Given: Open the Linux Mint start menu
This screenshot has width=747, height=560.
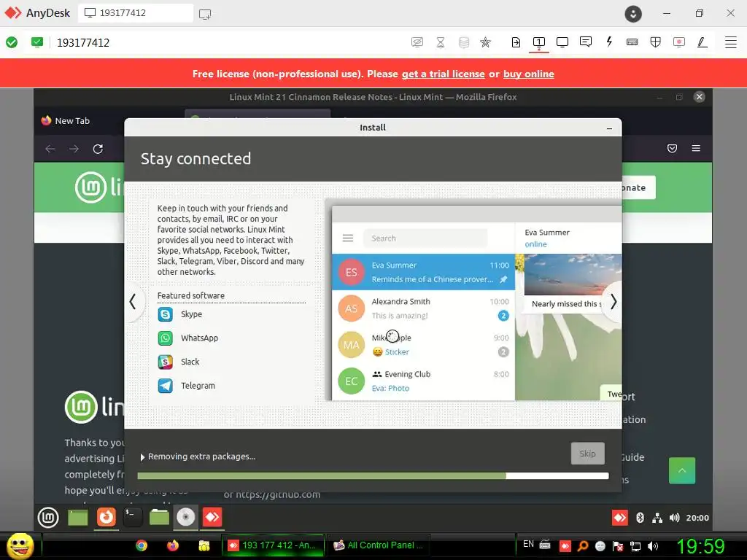Looking at the screenshot, I should point(48,518).
